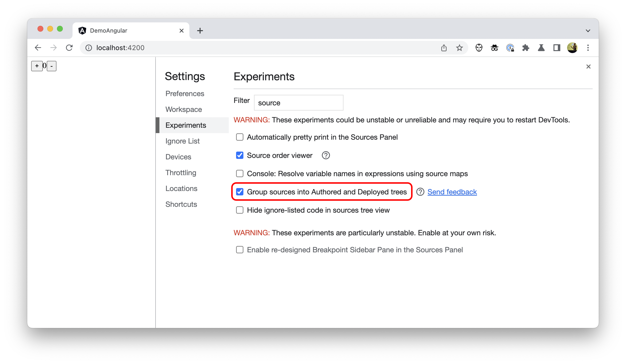Select the Shortcuts settings tab

pos(182,204)
